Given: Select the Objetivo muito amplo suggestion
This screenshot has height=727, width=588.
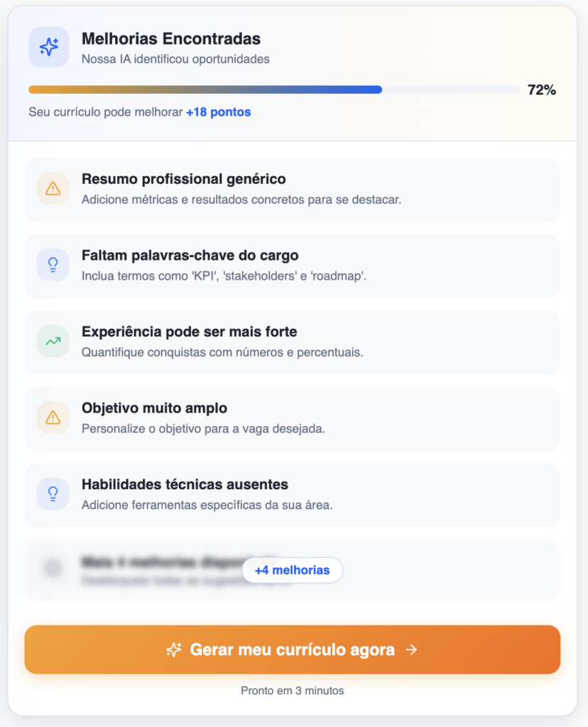Looking at the screenshot, I should pos(292,419).
